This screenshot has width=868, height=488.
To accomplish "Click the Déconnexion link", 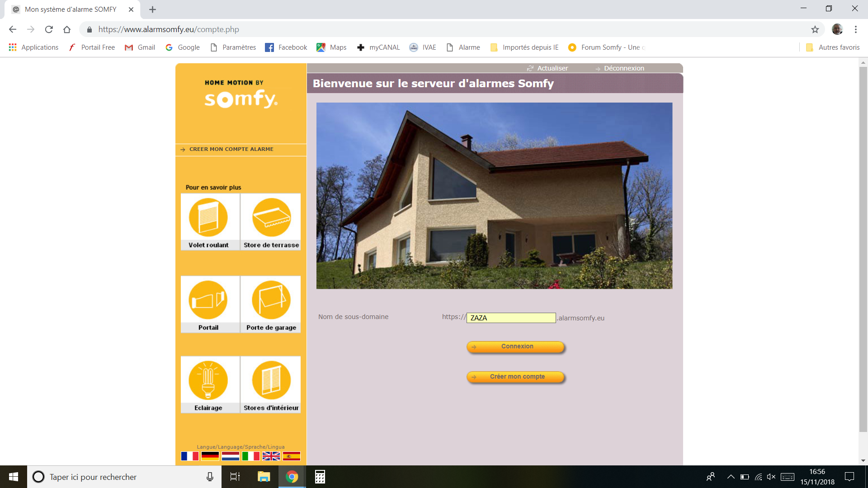I will click(623, 68).
